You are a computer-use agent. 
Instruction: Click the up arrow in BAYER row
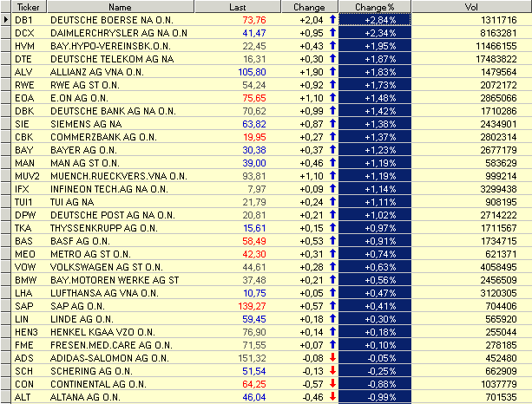point(332,149)
